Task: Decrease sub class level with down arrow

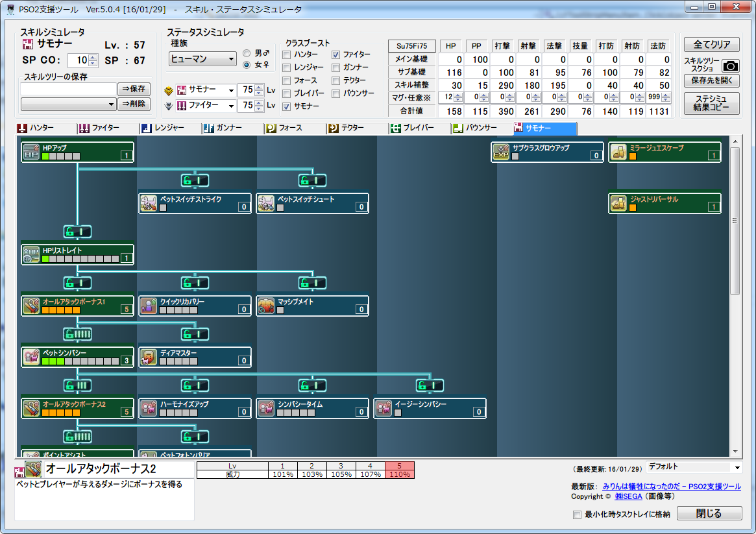Action: 259,108
